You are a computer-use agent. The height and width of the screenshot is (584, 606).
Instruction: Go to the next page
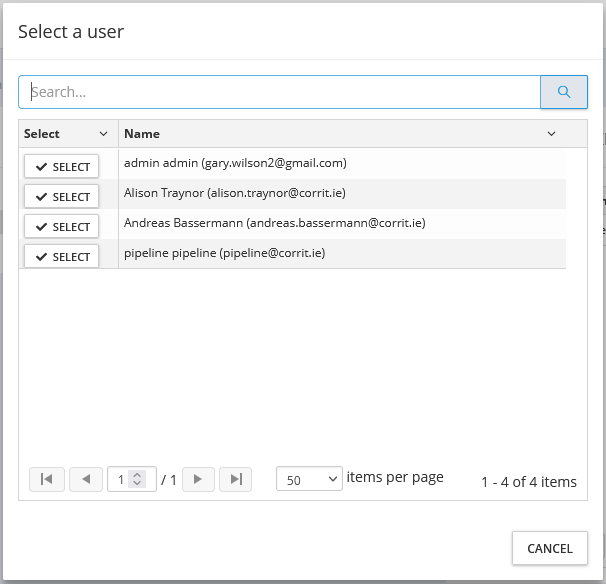(198, 479)
